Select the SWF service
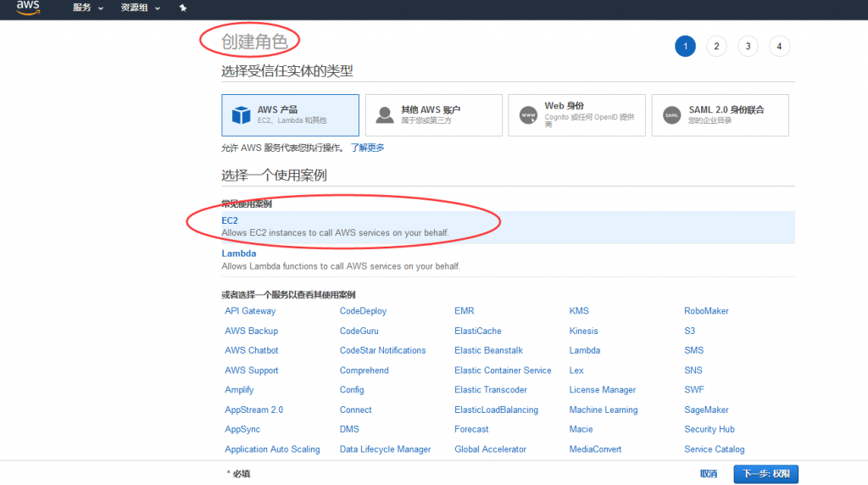 pyautogui.click(x=694, y=390)
